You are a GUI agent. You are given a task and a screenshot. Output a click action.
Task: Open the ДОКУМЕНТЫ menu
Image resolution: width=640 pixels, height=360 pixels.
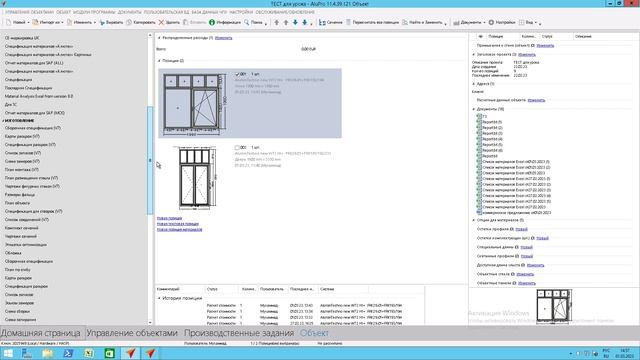click(x=129, y=12)
